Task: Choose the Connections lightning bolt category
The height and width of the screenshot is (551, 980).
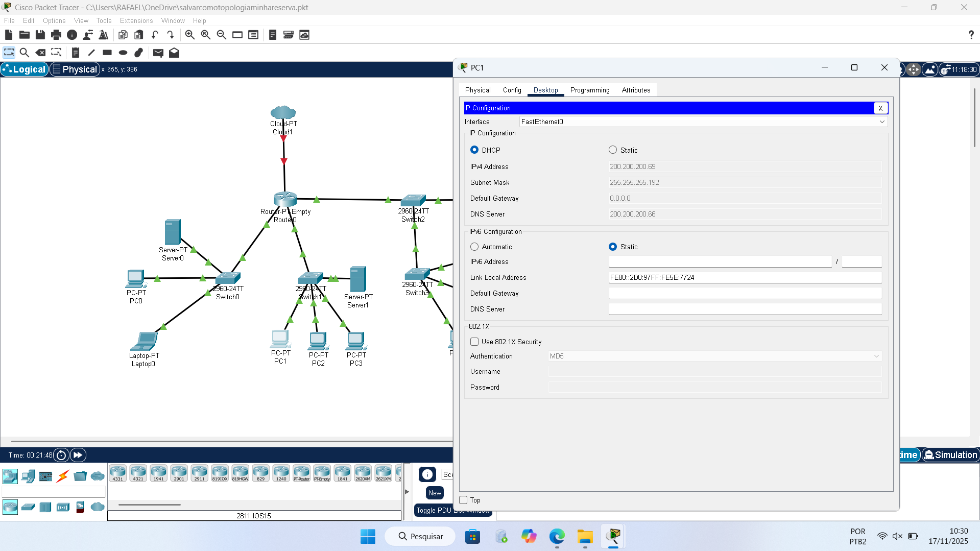Action: coord(63,476)
